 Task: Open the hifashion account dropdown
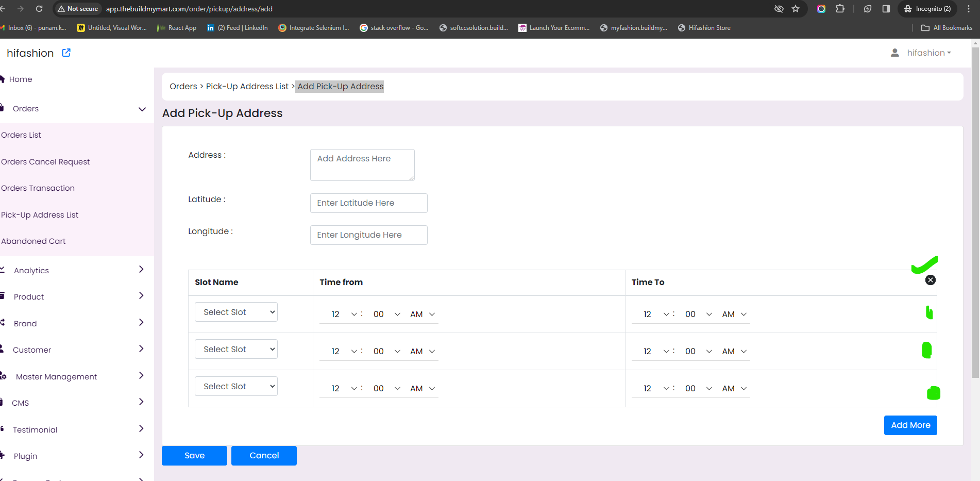[x=929, y=53]
